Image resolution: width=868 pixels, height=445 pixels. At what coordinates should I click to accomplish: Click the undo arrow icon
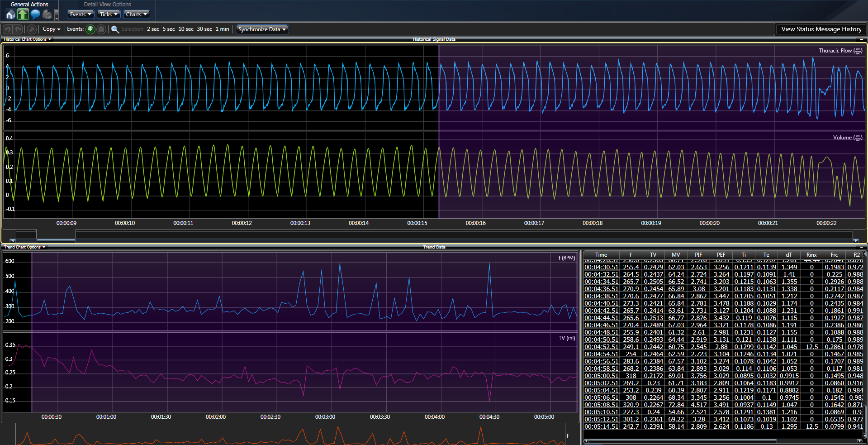8,29
